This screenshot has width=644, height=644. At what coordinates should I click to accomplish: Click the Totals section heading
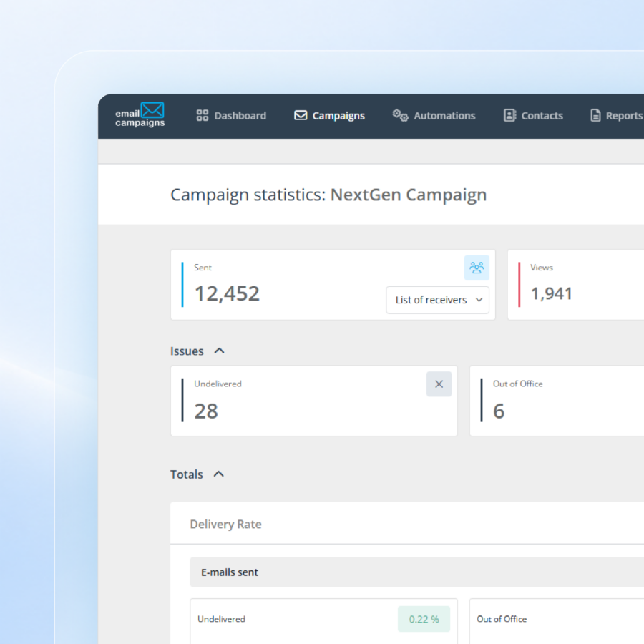pyautogui.click(x=187, y=474)
